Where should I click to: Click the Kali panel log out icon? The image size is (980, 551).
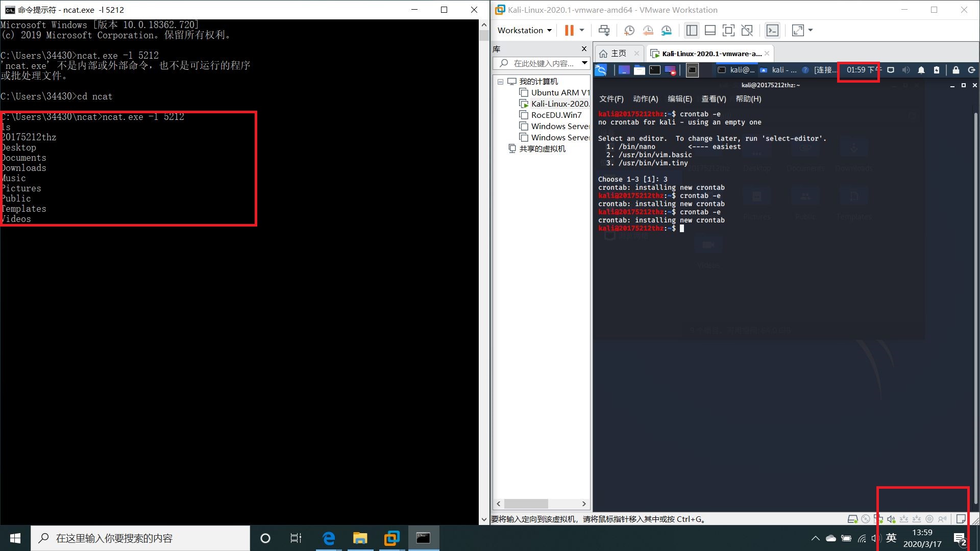coord(971,70)
